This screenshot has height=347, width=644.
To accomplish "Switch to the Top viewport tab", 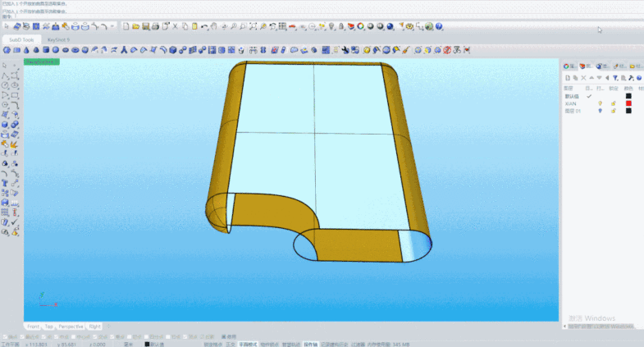I will (x=49, y=326).
